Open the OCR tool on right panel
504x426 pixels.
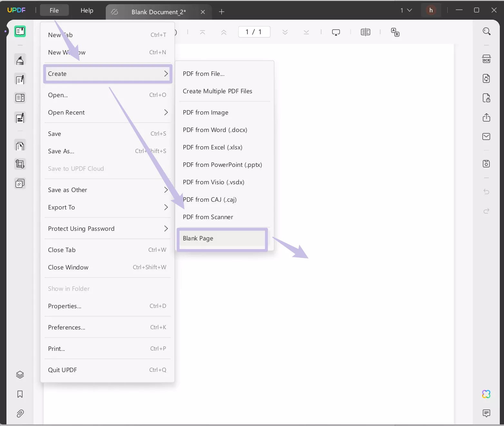coord(486,59)
